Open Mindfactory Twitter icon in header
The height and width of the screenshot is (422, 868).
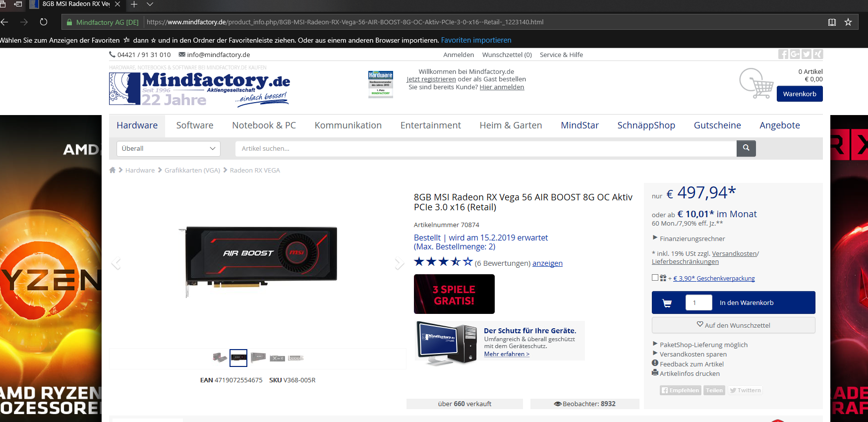(x=807, y=54)
